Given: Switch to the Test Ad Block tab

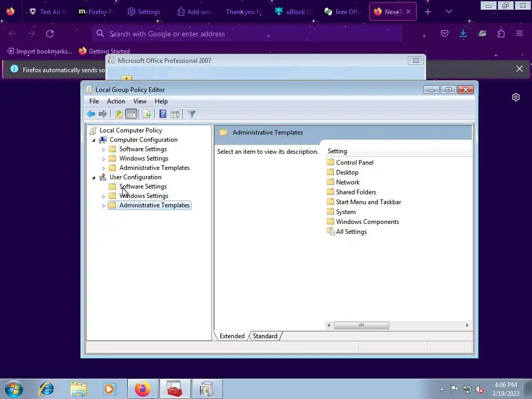Looking at the screenshot, I should pos(47,12).
